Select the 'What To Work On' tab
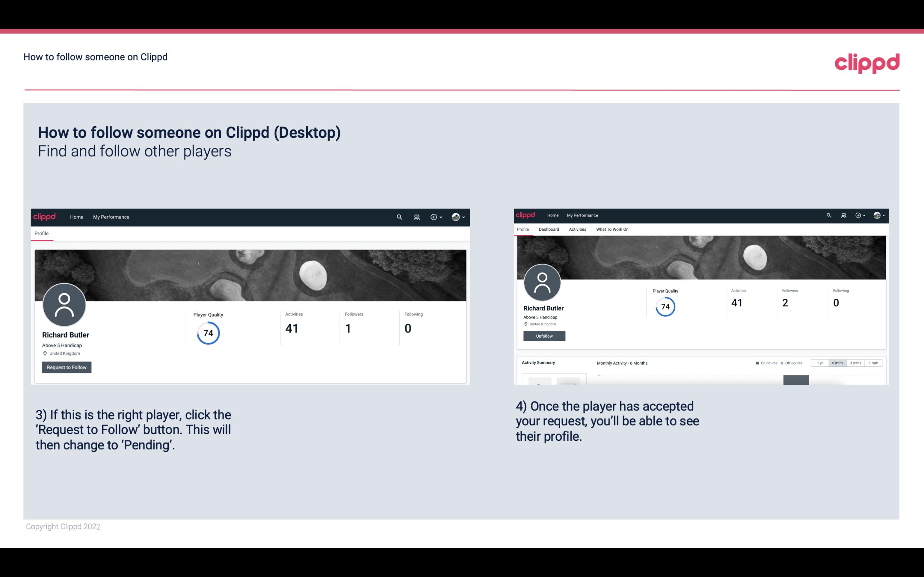The width and height of the screenshot is (924, 577). [611, 229]
